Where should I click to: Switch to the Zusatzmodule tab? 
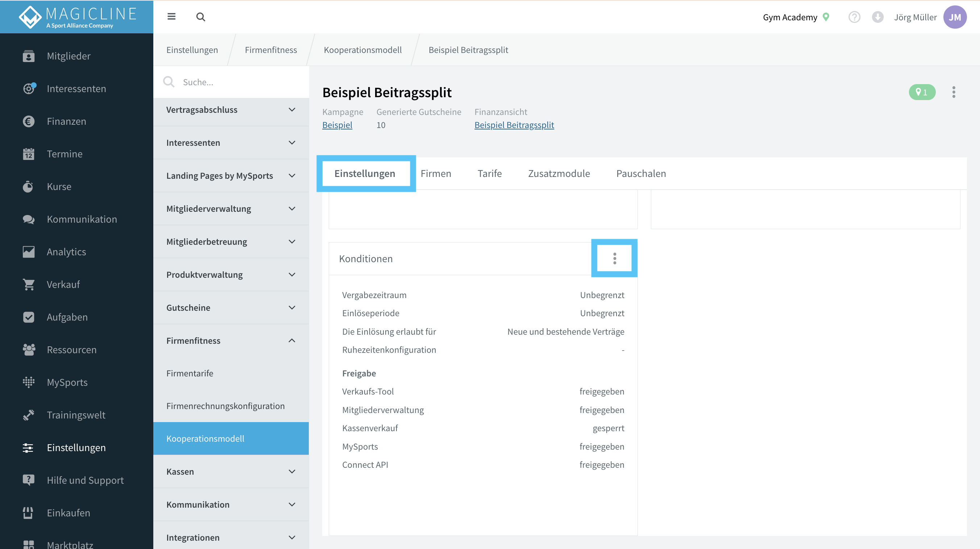[559, 174]
